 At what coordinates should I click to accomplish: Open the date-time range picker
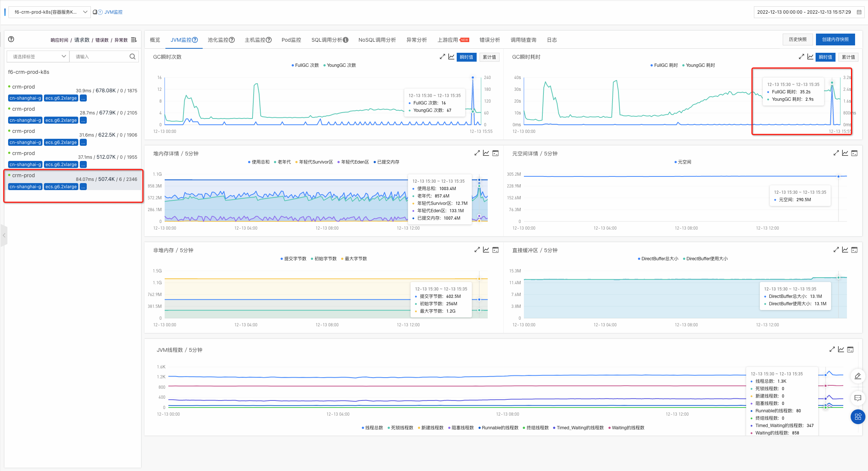[808, 12]
